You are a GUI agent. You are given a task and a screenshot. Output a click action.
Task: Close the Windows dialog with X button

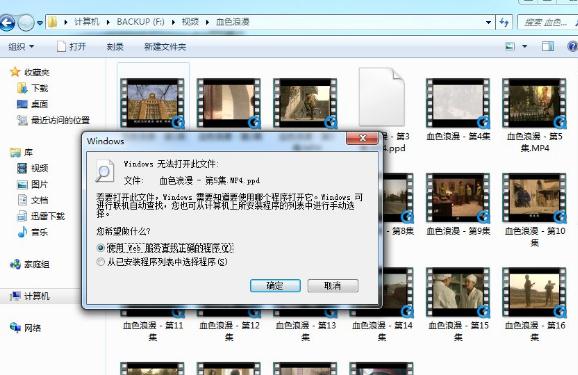coord(362,138)
